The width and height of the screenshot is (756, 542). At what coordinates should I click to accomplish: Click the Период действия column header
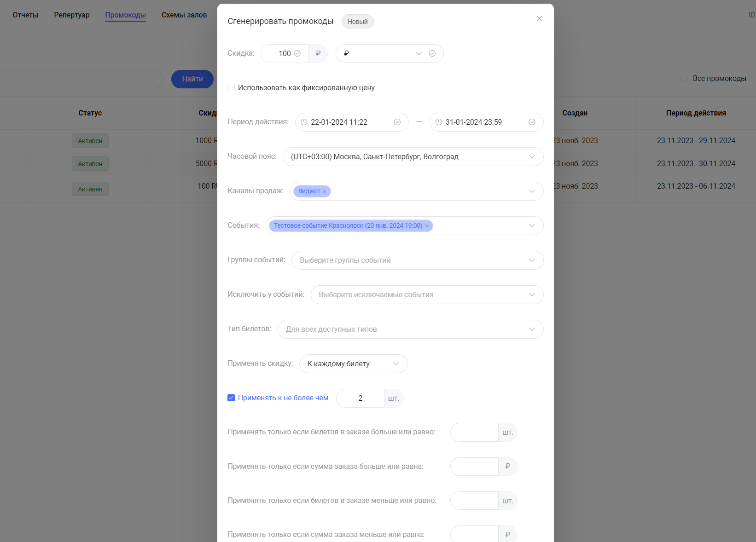(696, 113)
